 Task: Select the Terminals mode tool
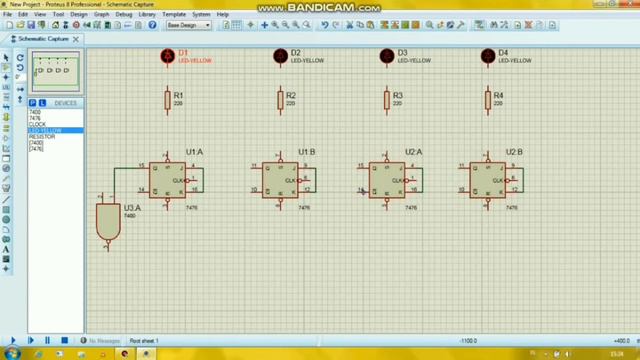tap(6, 128)
